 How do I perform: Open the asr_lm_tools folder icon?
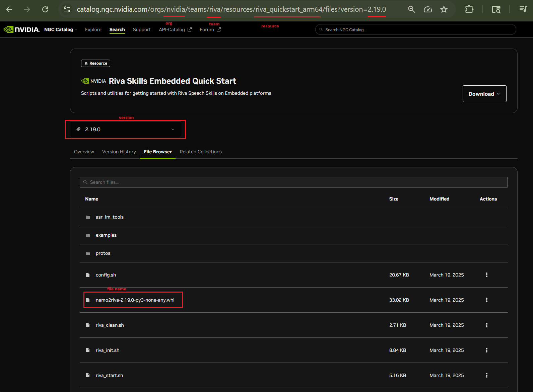pyautogui.click(x=88, y=217)
